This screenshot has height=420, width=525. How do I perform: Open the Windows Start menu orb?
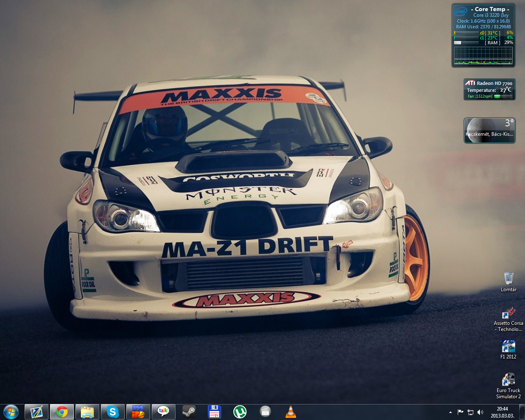coord(11,411)
